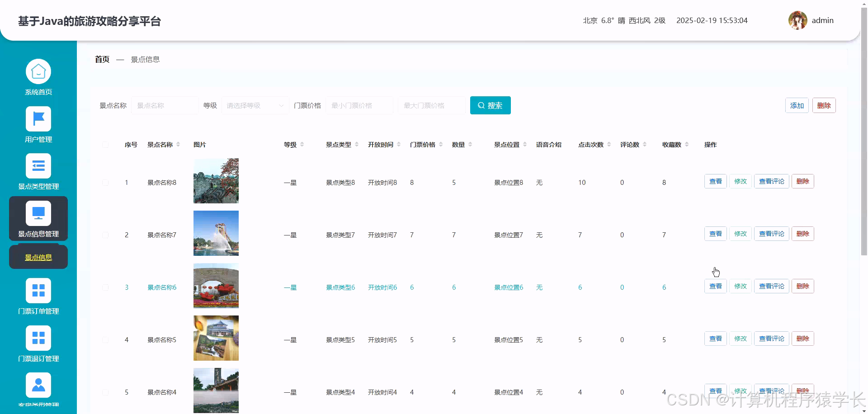Click the 搜索 search button
Screen dimensions: 868x414
click(491, 105)
